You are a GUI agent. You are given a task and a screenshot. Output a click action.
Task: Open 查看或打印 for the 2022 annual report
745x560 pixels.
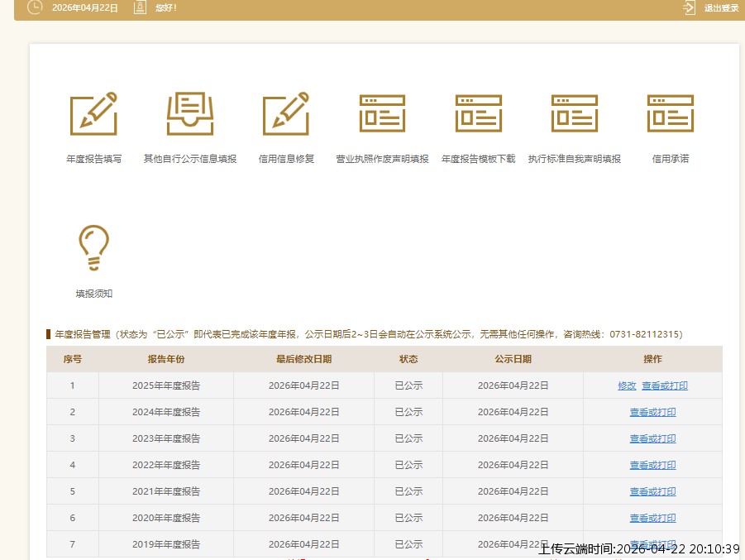click(x=652, y=465)
